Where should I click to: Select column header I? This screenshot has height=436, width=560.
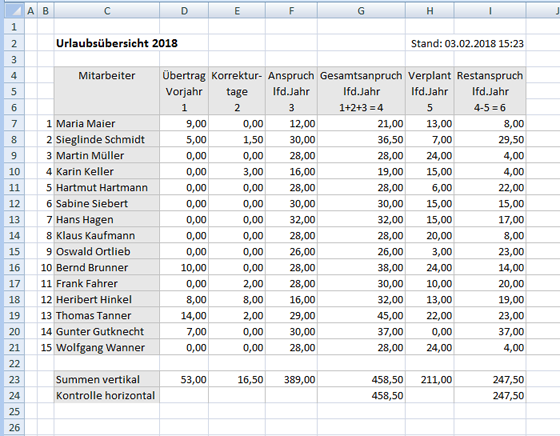[x=490, y=11]
